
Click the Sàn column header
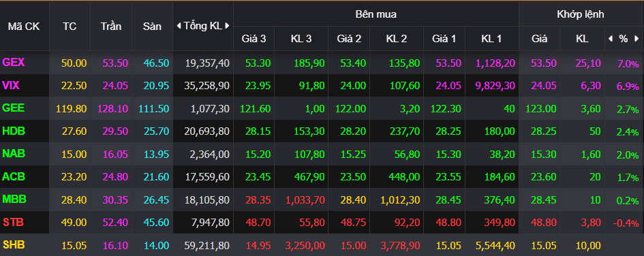coord(152,27)
